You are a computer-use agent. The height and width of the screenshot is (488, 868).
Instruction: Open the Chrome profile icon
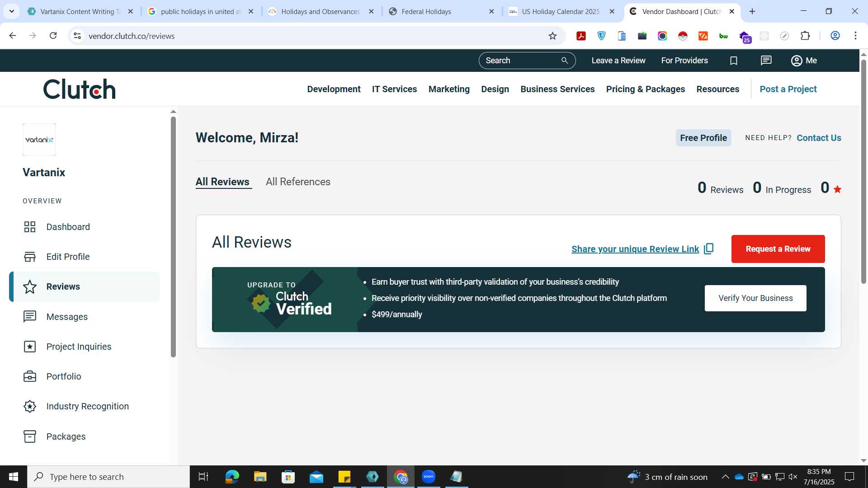(835, 36)
